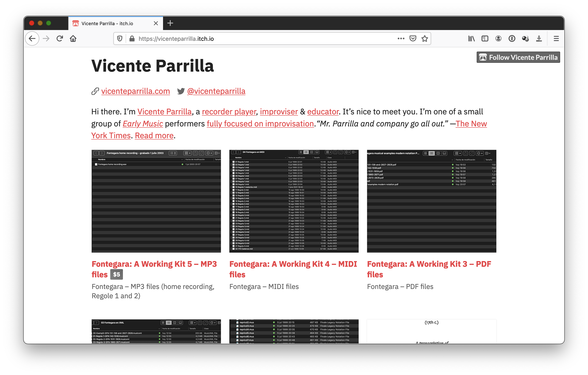The width and height of the screenshot is (588, 375).
Task: Open the 02 Fontegara en XML thumbnail
Action: (x=156, y=331)
